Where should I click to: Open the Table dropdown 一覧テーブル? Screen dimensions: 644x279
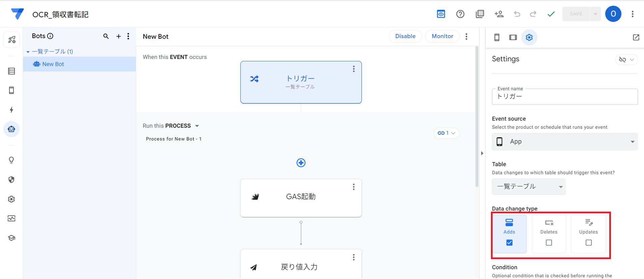[529, 187]
